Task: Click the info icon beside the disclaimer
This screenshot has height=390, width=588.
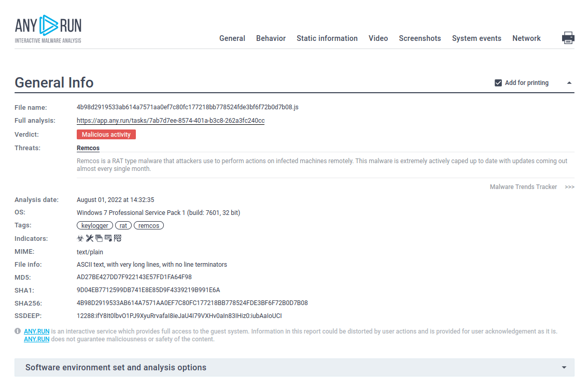Action: pos(18,331)
